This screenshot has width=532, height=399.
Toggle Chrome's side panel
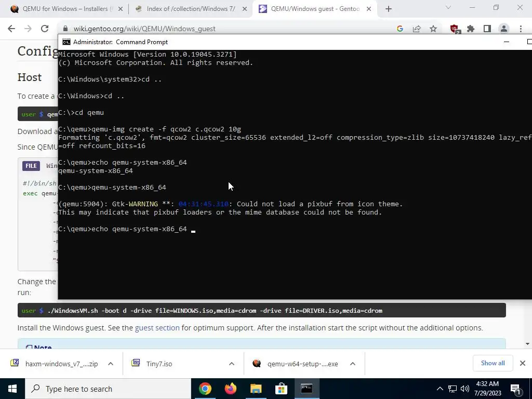(487, 29)
